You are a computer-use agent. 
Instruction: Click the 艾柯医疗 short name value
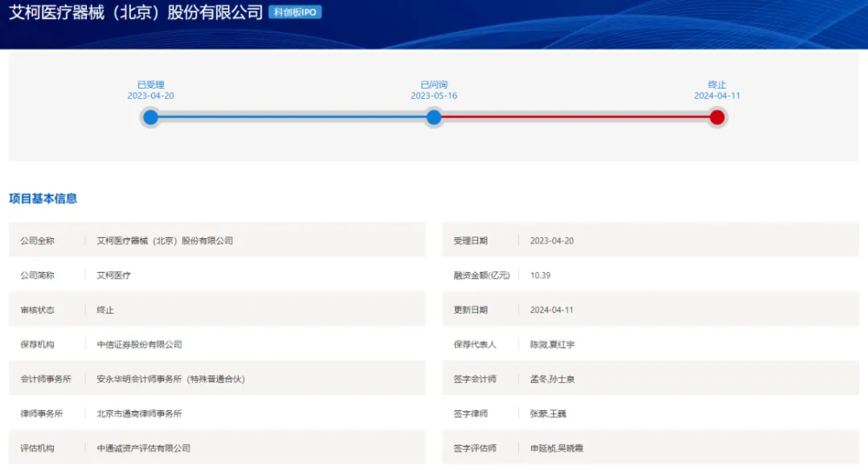(114, 275)
